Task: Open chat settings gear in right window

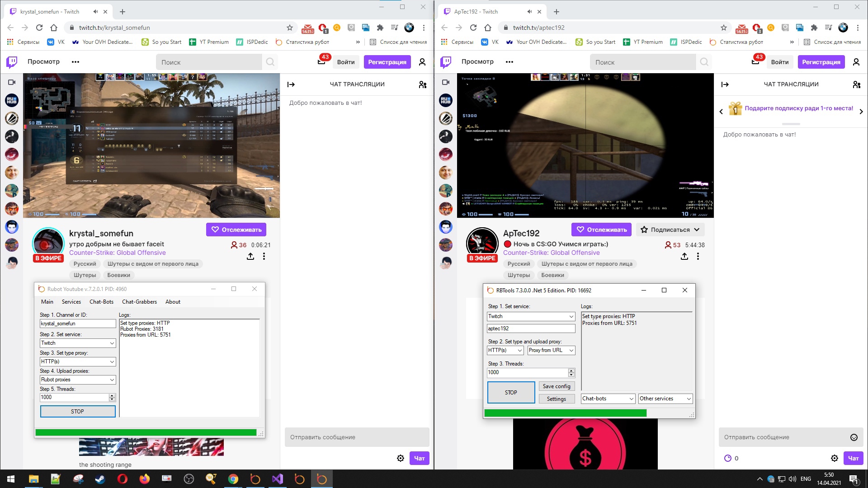Action: tap(835, 458)
